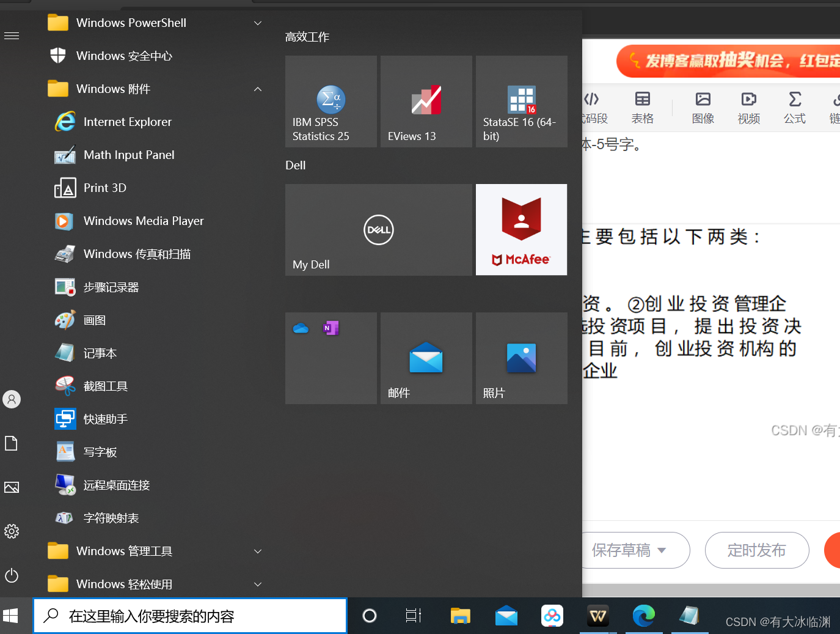The height and width of the screenshot is (634, 840).
Task: Open the IBM SPSS Statistics 25 tile
Action: (x=331, y=101)
